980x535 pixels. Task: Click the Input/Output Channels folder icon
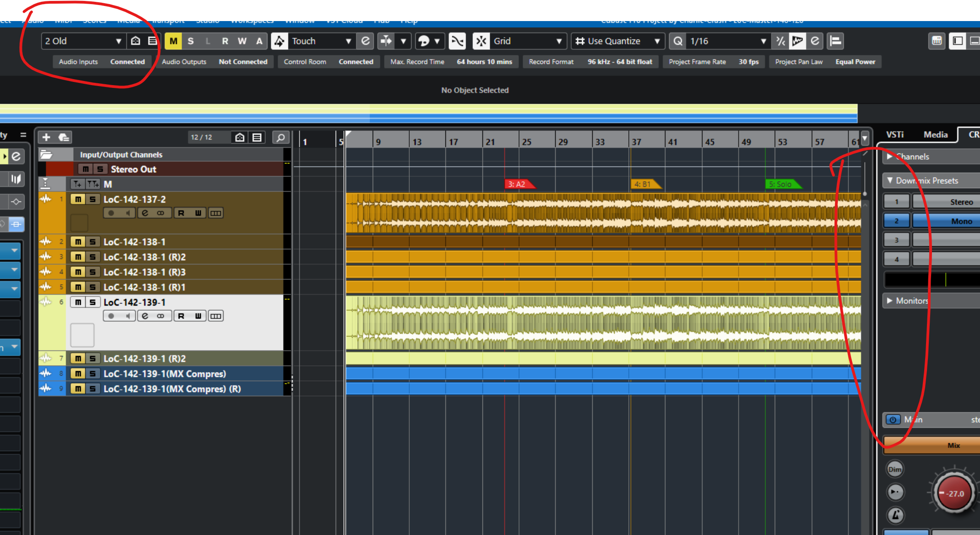[46, 155]
